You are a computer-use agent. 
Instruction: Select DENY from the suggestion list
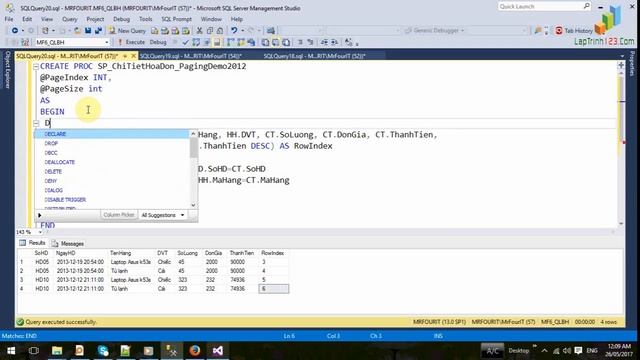pyautogui.click(x=111, y=181)
